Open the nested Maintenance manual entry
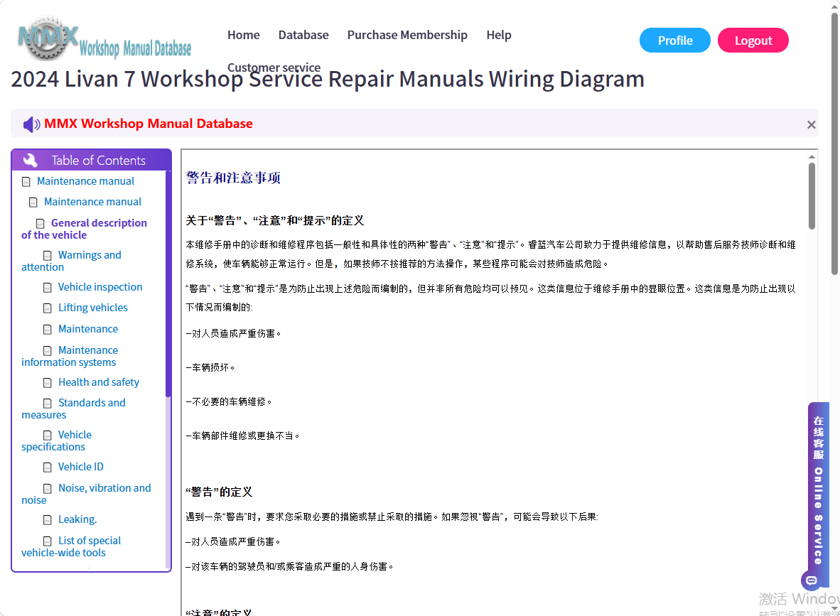 coord(92,202)
